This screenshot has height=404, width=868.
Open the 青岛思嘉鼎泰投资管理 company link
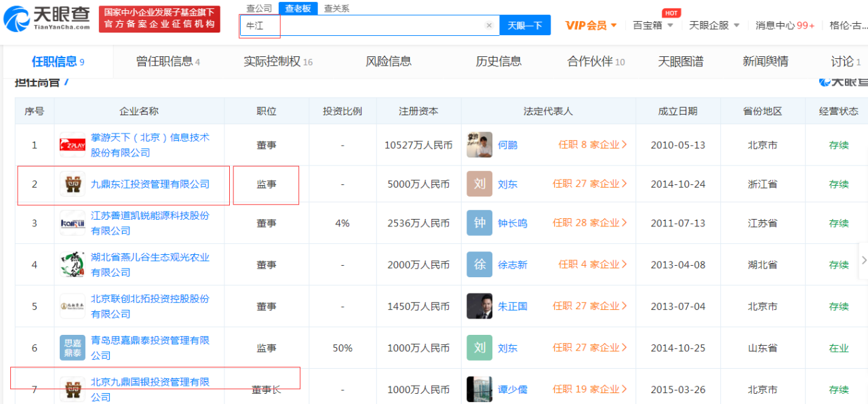(151, 348)
